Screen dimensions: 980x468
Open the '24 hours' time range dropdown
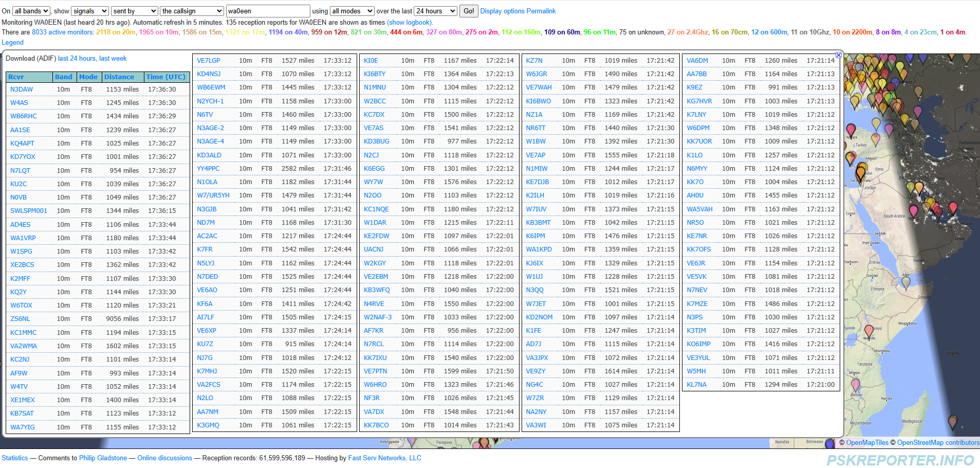(435, 11)
